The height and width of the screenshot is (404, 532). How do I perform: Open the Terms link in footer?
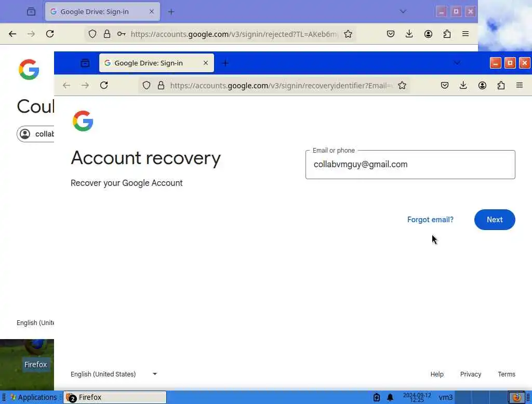506,374
